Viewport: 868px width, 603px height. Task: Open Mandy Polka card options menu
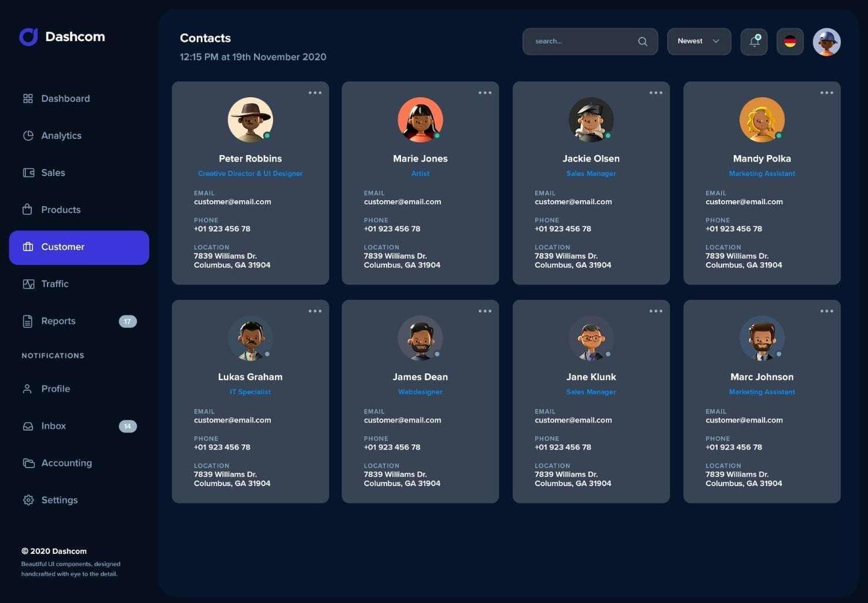point(827,93)
